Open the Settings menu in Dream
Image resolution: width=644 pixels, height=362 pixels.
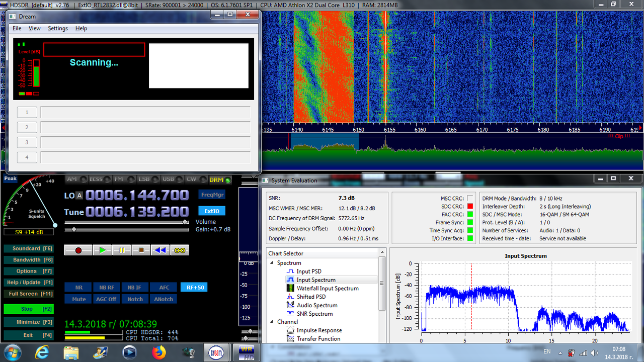pyautogui.click(x=58, y=29)
